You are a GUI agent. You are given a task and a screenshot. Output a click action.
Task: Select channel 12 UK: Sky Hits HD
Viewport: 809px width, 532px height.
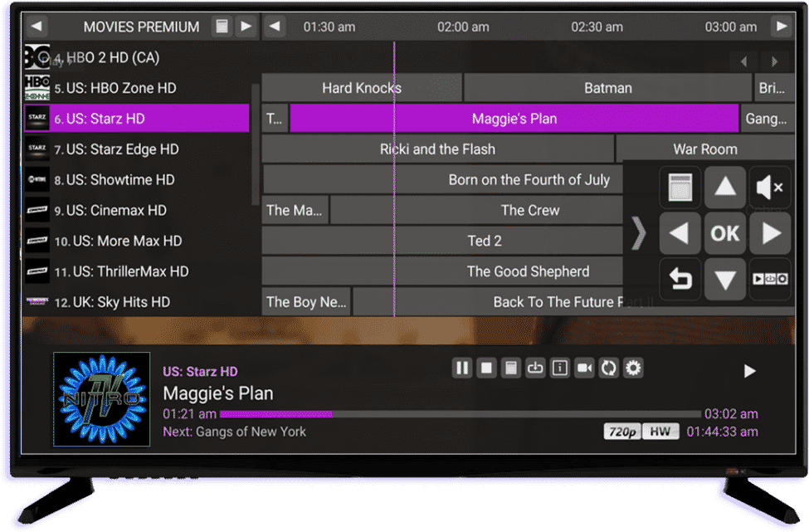[x=137, y=302]
